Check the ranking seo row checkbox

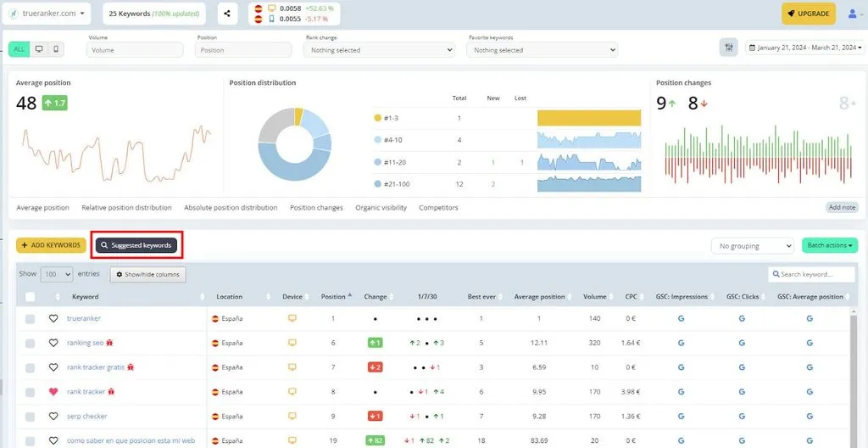(31, 343)
